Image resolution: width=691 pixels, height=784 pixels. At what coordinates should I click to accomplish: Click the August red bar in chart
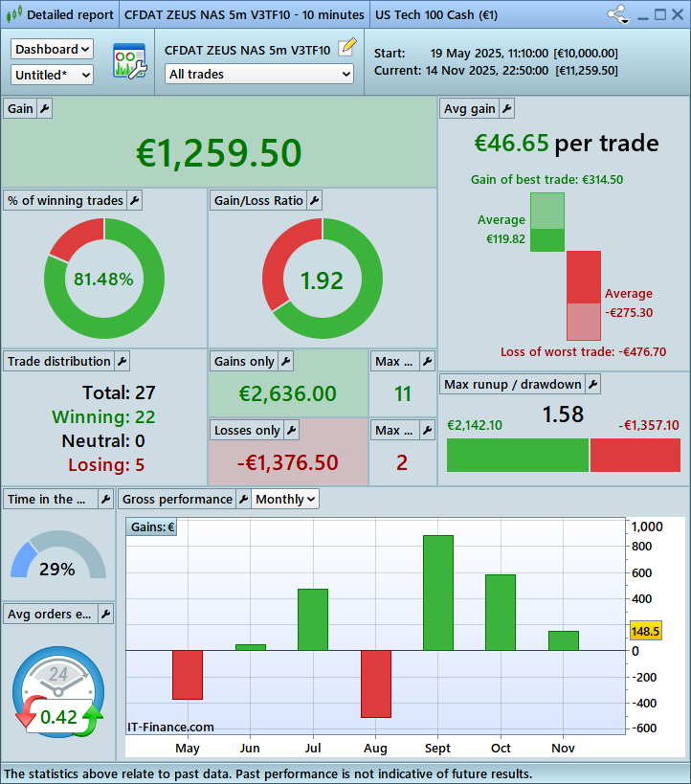coord(376,684)
